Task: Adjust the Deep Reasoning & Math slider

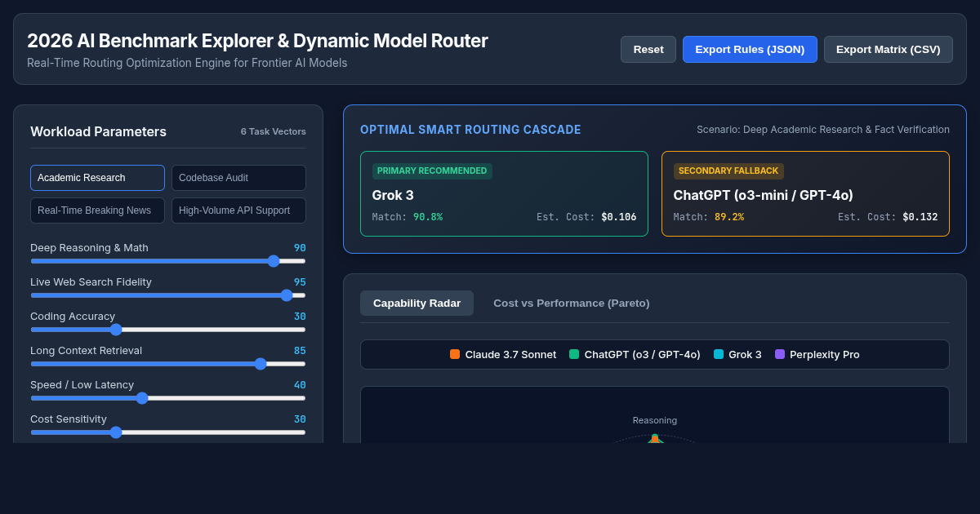Action: pos(168,261)
